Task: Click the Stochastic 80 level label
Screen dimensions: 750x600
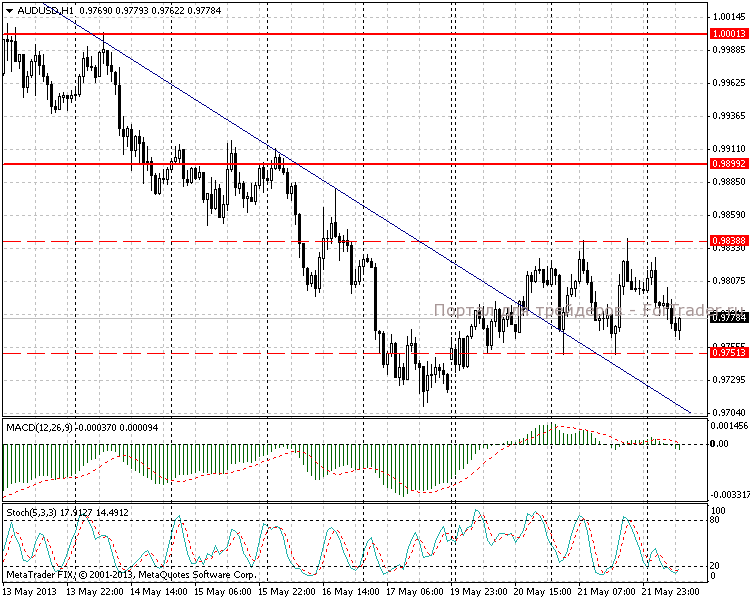Action: (715, 521)
